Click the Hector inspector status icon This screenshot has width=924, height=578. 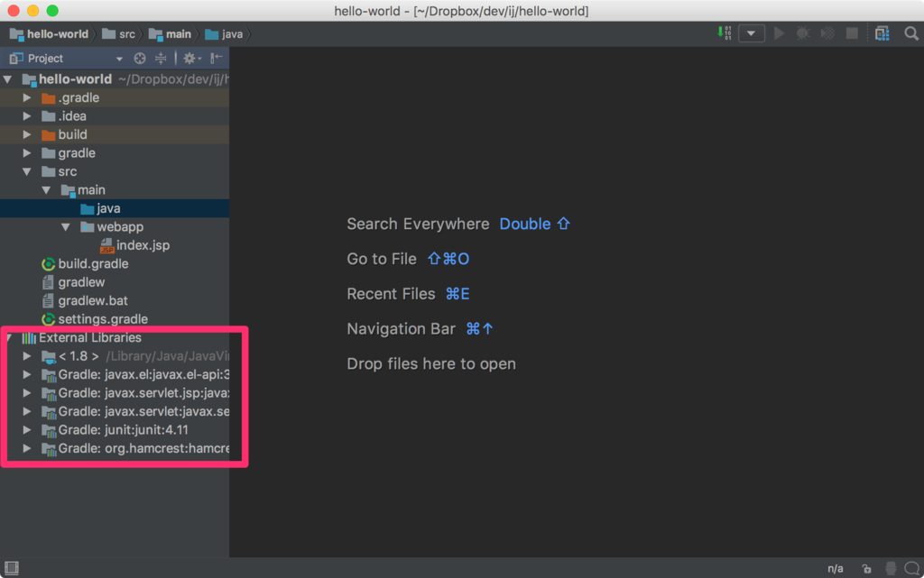coord(891,568)
